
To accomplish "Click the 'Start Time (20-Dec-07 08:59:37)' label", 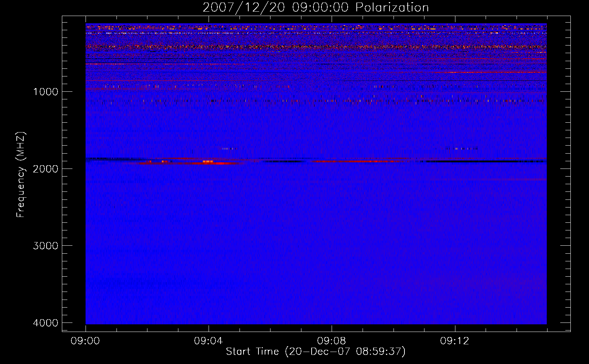I will [x=316, y=352].
